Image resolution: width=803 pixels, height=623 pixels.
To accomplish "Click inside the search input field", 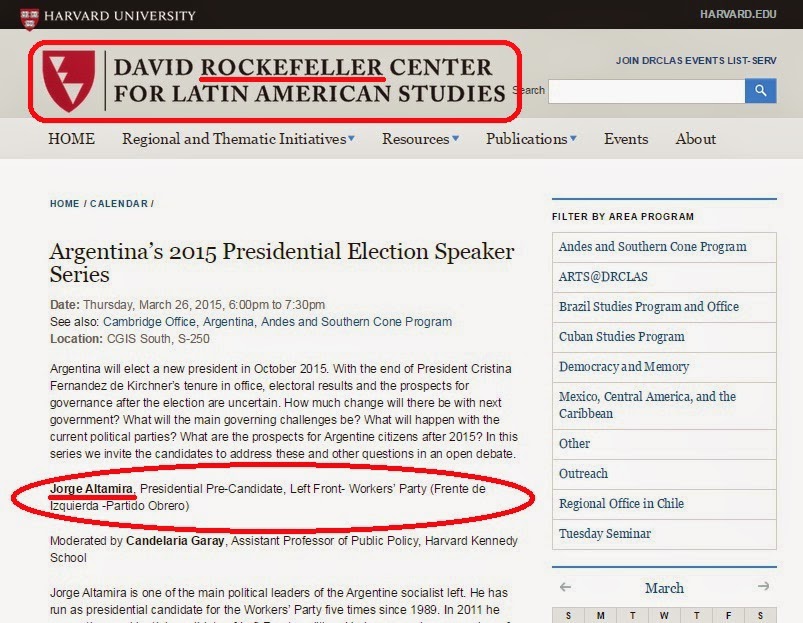I will 646,91.
